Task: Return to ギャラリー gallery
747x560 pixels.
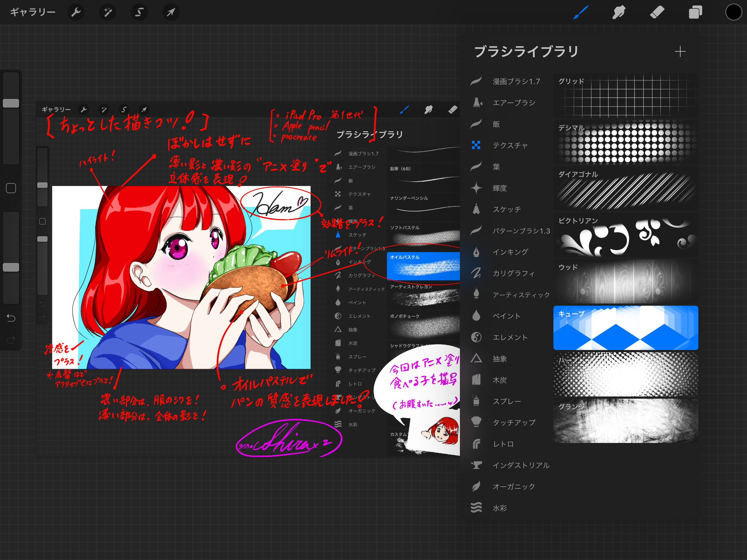Action: [33, 12]
